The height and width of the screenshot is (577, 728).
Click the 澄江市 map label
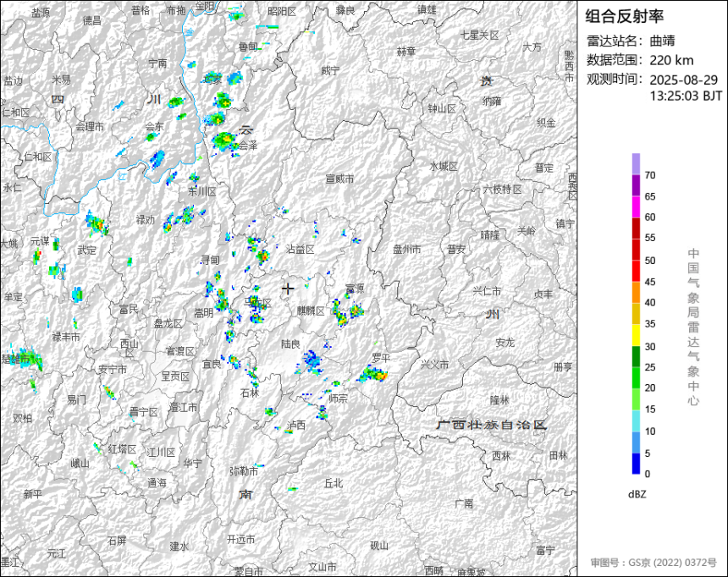pyautogui.click(x=184, y=408)
